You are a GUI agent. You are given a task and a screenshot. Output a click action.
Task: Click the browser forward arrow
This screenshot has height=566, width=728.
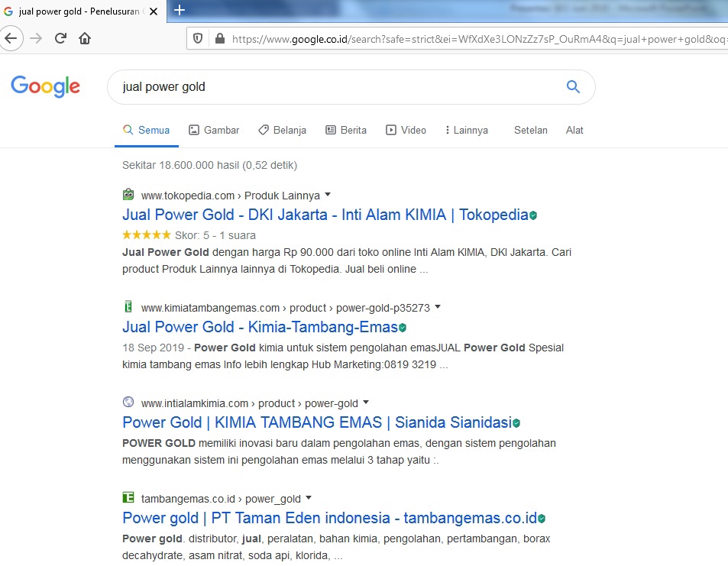pyautogui.click(x=36, y=38)
